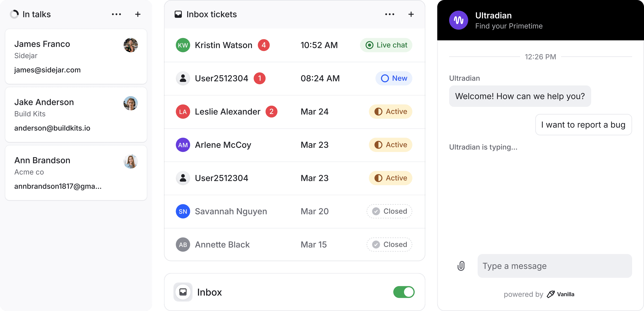
Task: Open the Inbox tickets three-dot menu
Action: click(x=390, y=14)
